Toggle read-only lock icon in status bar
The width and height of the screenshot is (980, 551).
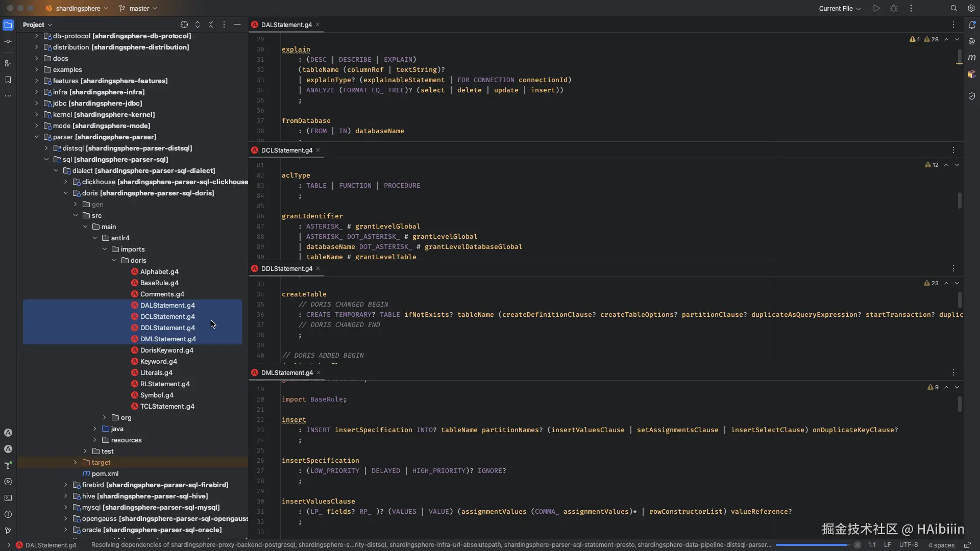(x=967, y=545)
